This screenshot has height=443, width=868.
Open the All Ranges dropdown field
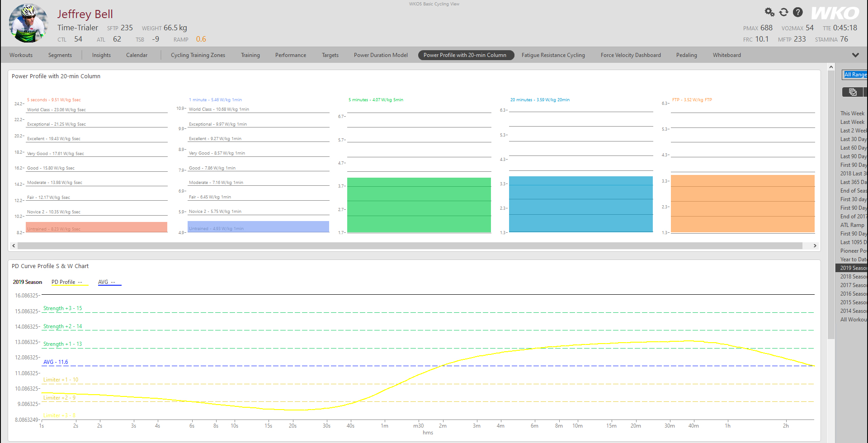[x=855, y=75]
